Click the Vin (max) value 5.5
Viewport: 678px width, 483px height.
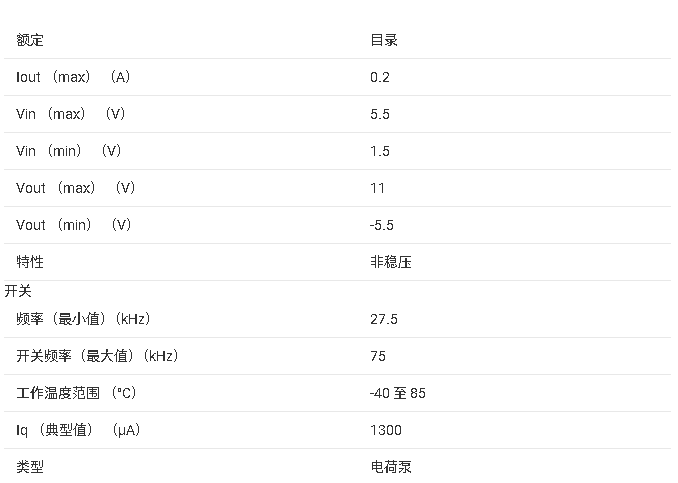[380, 114]
